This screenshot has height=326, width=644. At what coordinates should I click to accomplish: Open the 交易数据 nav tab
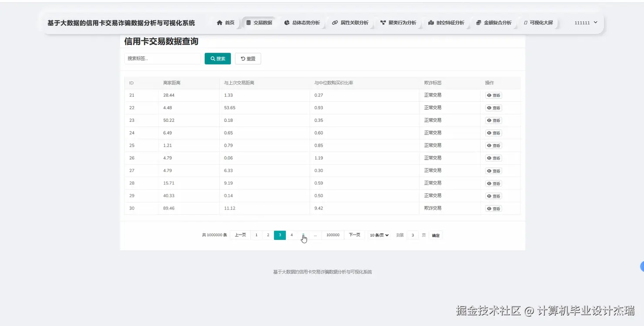(x=259, y=23)
